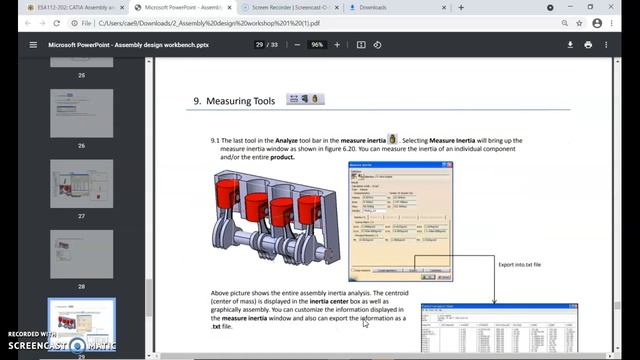The width and height of the screenshot is (640, 360).
Task: Click the document title Assembly design workbench.pptx
Action: pyautogui.click(x=129, y=45)
